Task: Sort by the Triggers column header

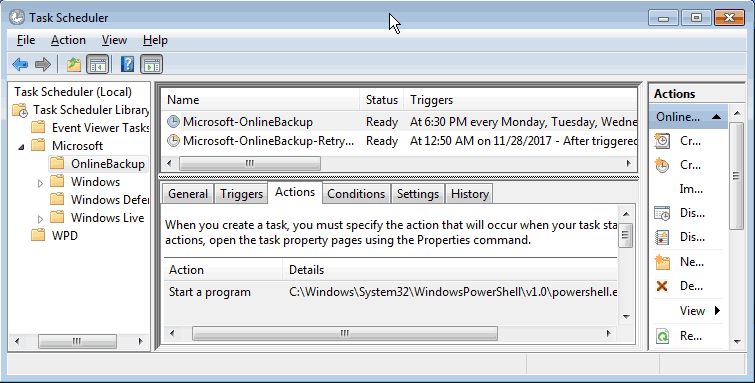Action: [521, 100]
